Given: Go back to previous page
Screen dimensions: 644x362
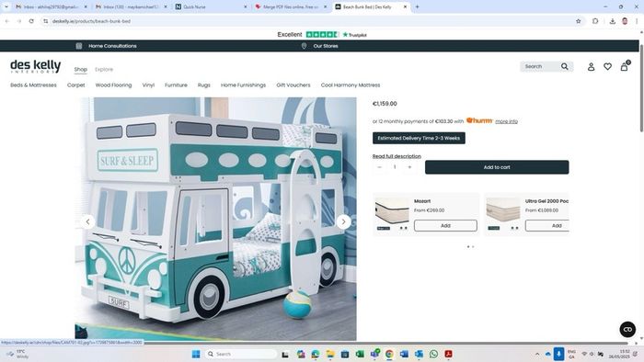Looking at the screenshot, I should tap(7, 21).
